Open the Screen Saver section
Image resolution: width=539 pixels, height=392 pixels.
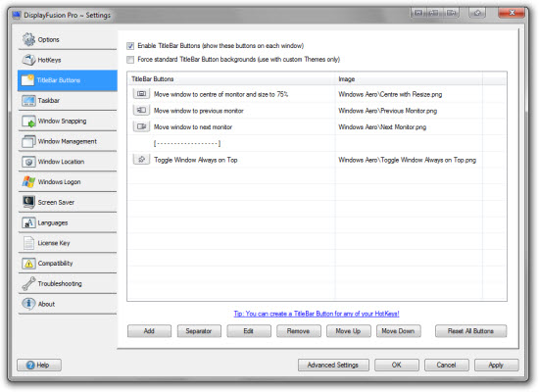point(68,202)
